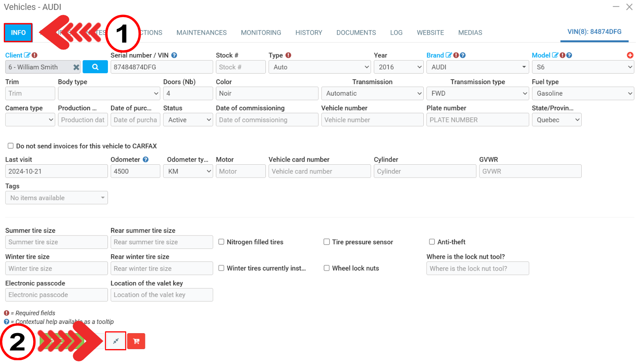Click the edit icon next to Client
The image size is (637, 364).
(x=27, y=55)
